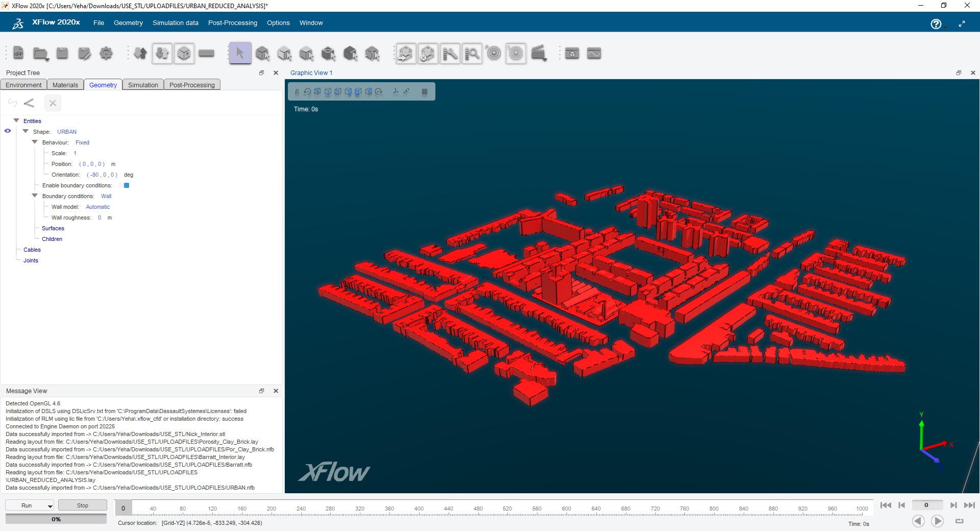The width and height of the screenshot is (980, 531).
Task: Edit the Orientation value field
Action: click(102, 175)
